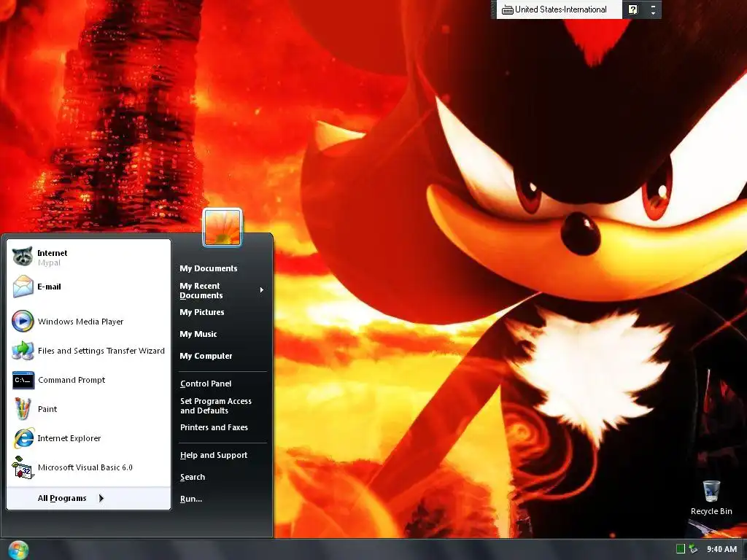Screen dimensions: 747x560
Task: Click Microsoft Visual Basic 6.0 label
Action: point(85,467)
